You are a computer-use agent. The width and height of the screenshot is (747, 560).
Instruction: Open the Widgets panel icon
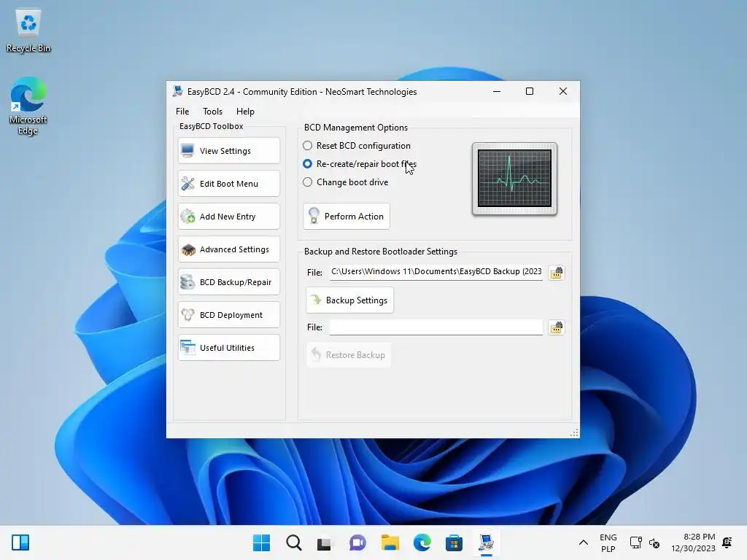pos(20,542)
